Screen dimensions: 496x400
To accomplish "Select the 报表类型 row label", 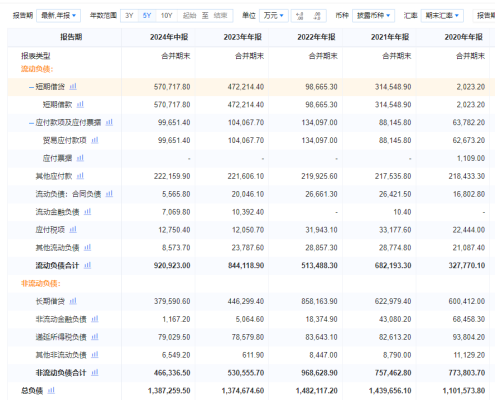I will point(36,56).
